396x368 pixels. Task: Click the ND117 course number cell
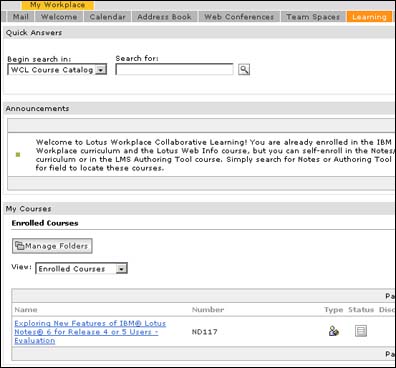(205, 332)
